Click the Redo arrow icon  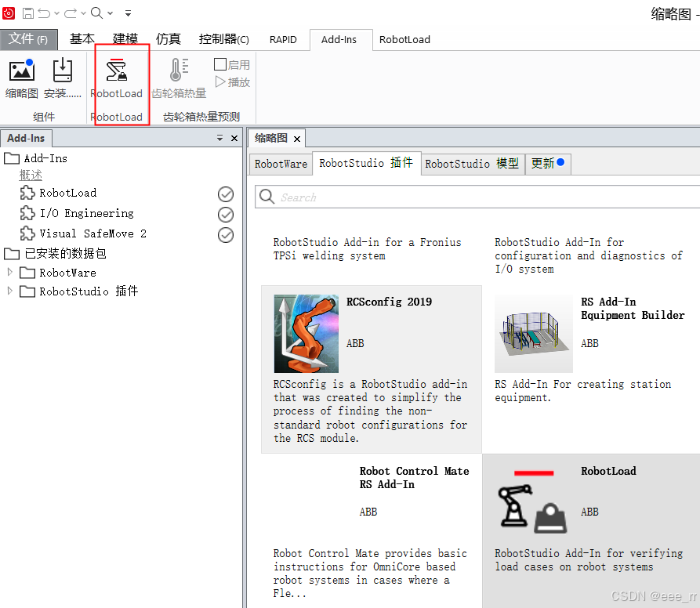pos(71,13)
